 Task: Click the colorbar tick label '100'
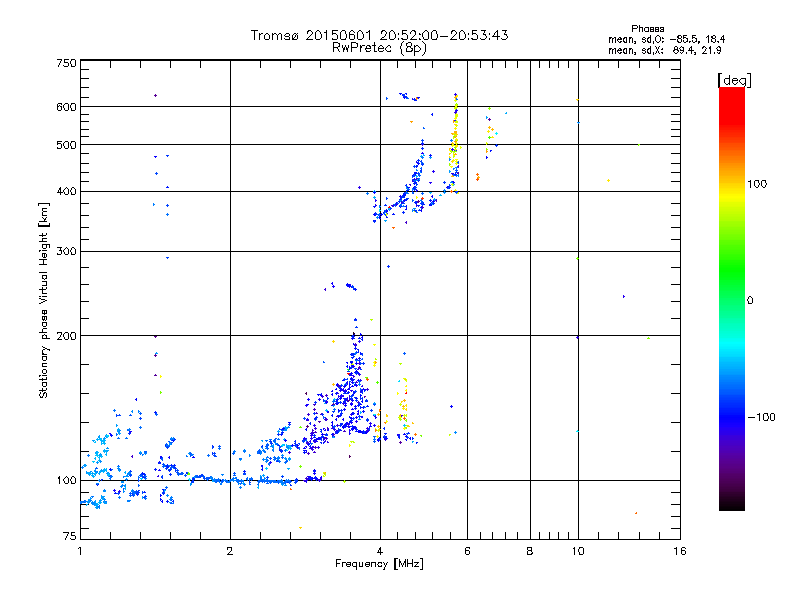[x=757, y=184]
